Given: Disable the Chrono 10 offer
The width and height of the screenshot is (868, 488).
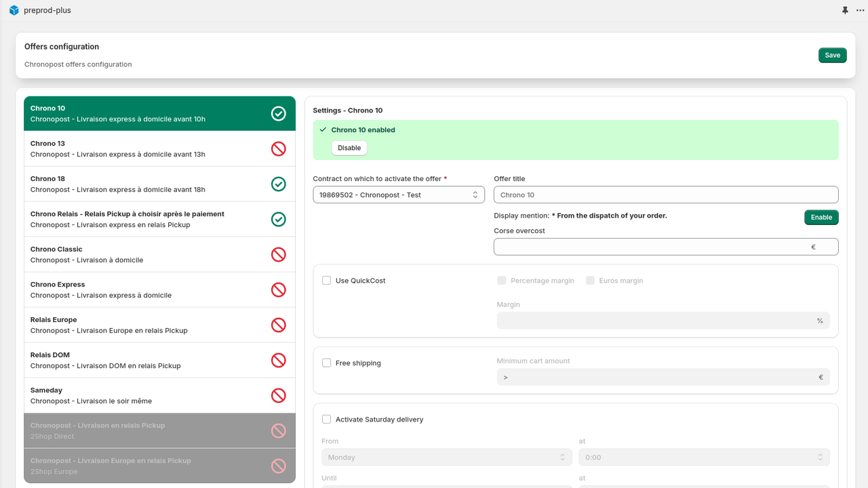Looking at the screenshot, I should click(349, 148).
